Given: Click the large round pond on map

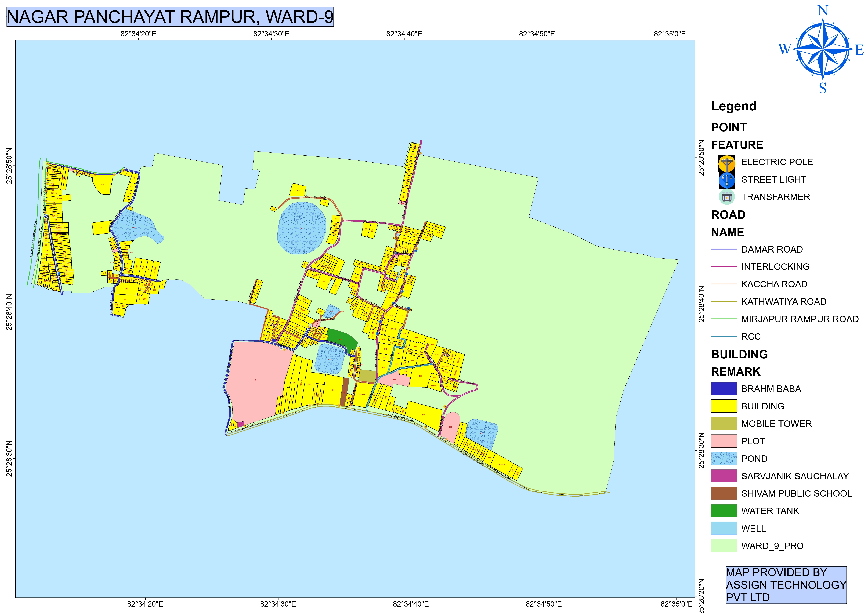Looking at the screenshot, I should click(x=302, y=228).
